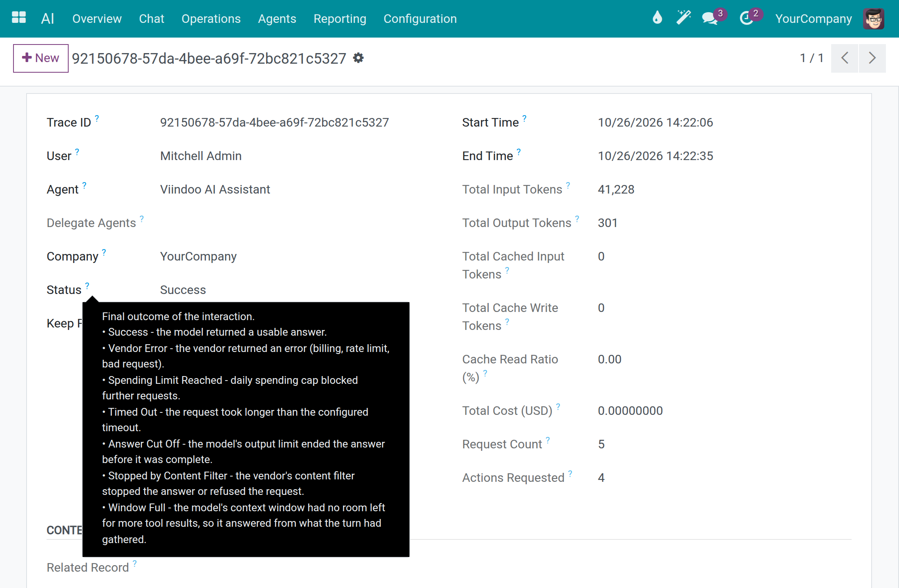The width and height of the screenshot is (899, 588).
Task: Show help for Related Record
Action: [134, 563]
